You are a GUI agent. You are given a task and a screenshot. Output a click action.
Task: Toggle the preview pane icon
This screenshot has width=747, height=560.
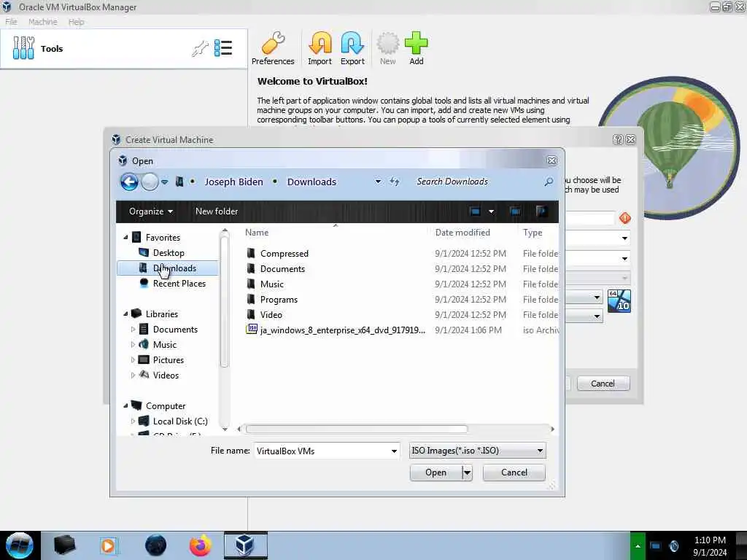coord(515,211)
